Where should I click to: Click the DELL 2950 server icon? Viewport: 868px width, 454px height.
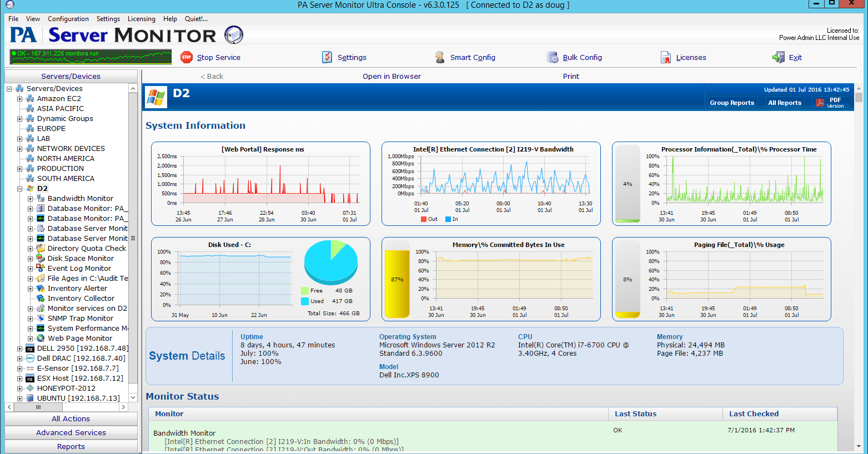click(x=30, y=348)
